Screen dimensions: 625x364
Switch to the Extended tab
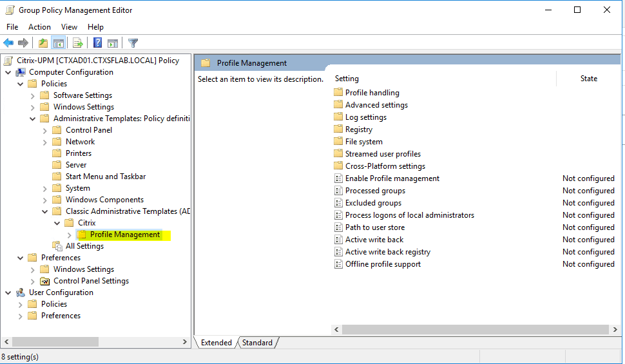click(216, 343)
